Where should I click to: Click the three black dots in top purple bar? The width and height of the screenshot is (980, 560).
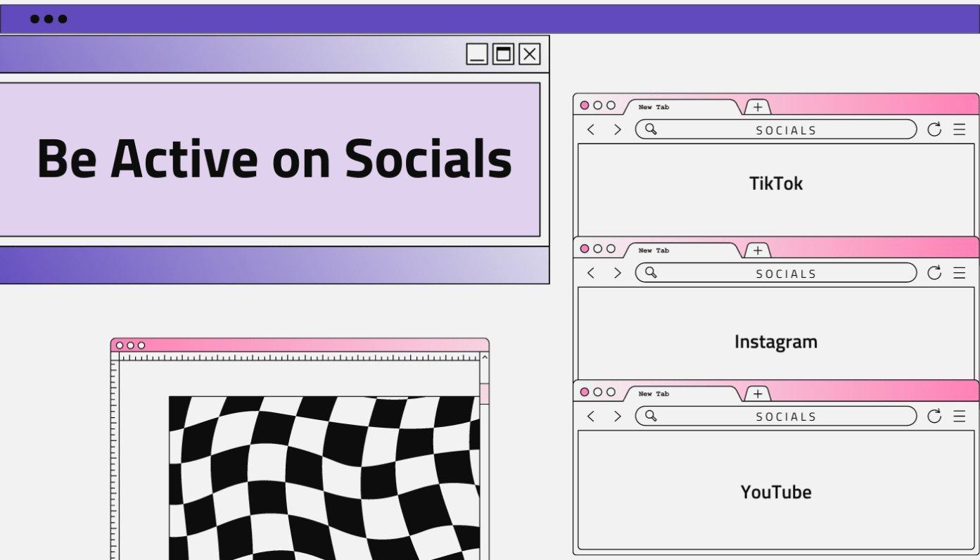point(49,19)
